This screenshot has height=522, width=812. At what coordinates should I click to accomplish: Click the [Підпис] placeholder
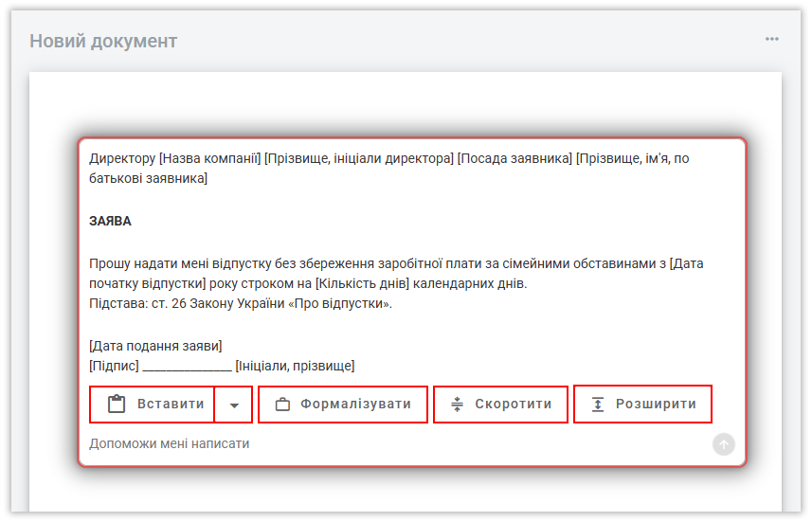click(x=114, y=366)
